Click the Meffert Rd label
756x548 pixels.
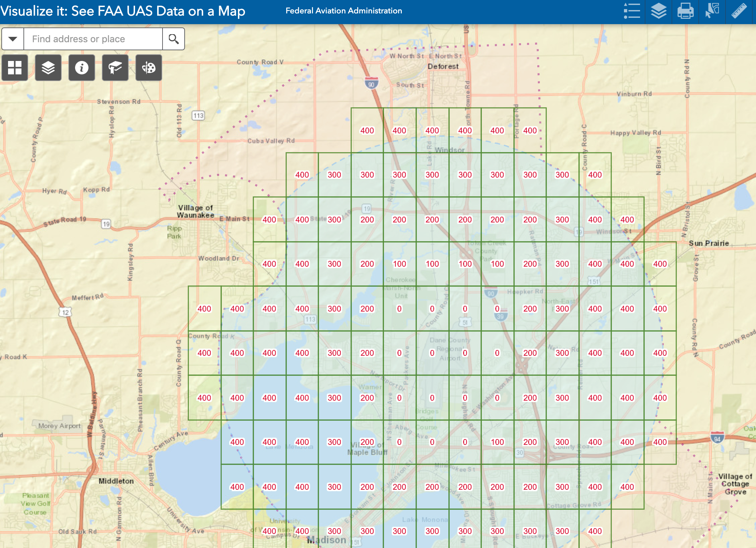pyautogui.click(x=88, y=297)
